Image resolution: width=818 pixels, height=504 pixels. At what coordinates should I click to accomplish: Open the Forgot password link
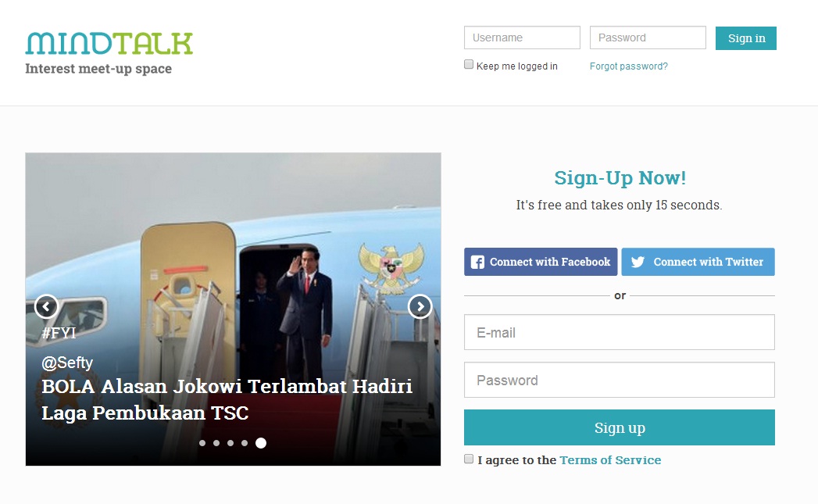pyautogui.click(x=629, y=66)
